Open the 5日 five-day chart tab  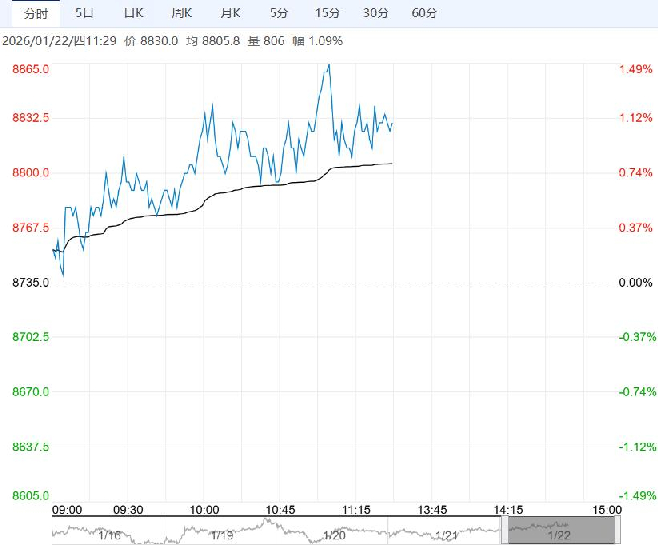coord(85,13)
